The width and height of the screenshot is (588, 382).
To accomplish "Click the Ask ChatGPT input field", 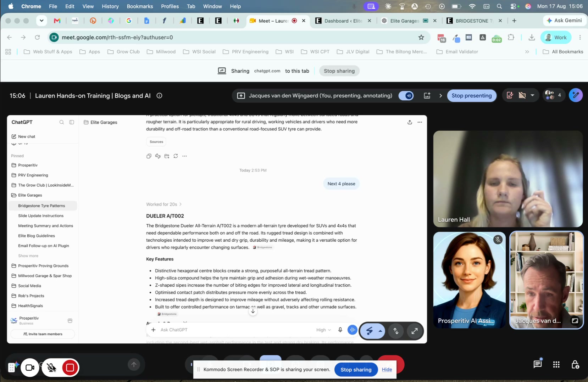I will [x=234, y=330].
